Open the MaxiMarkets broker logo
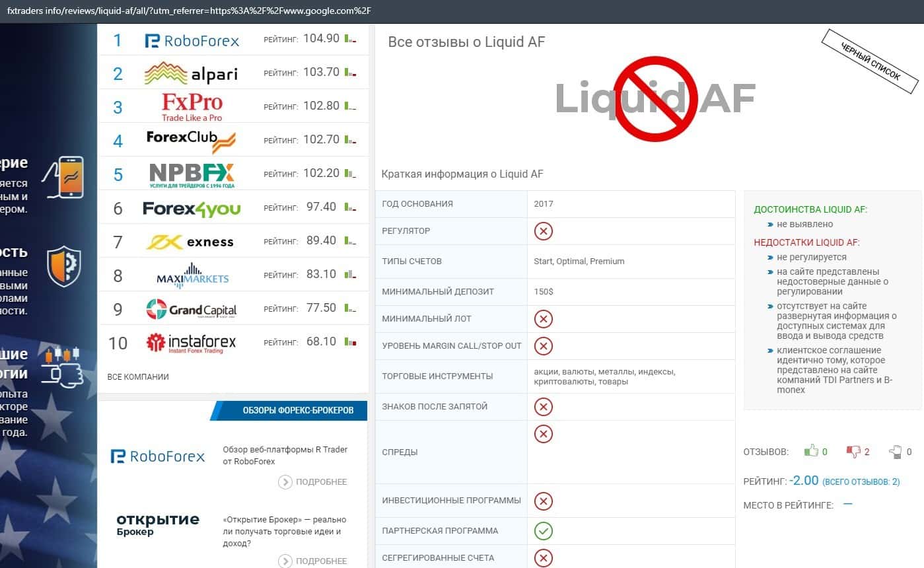Screen dimensions: 924x568 click(x=193, y=275)
